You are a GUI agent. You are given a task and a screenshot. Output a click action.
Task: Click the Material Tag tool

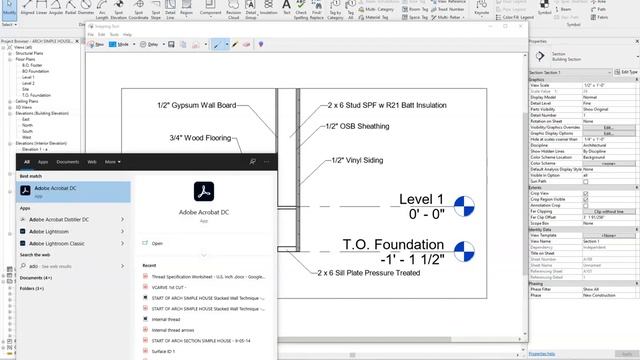pyautogui.click(x=373, y=18)
